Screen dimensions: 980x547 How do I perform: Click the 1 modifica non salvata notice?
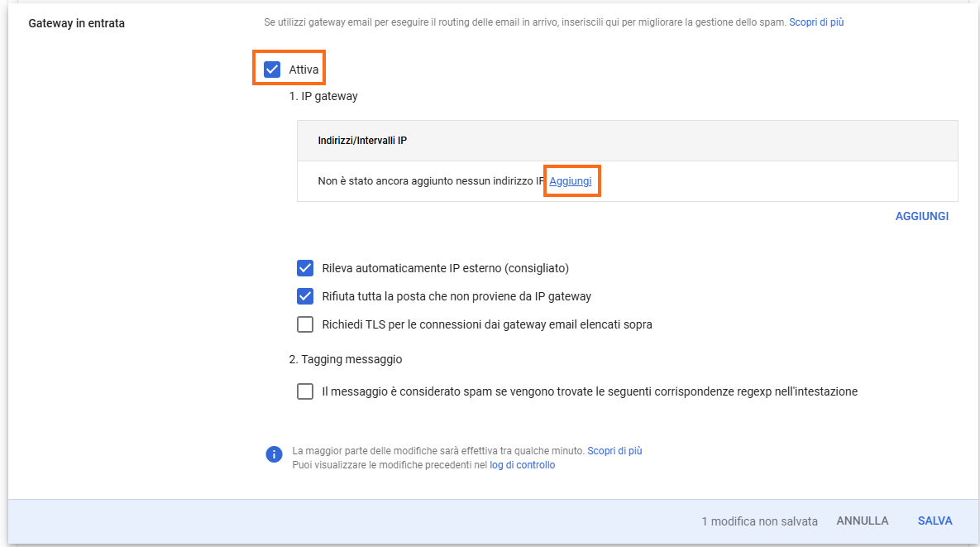[759, 521]
